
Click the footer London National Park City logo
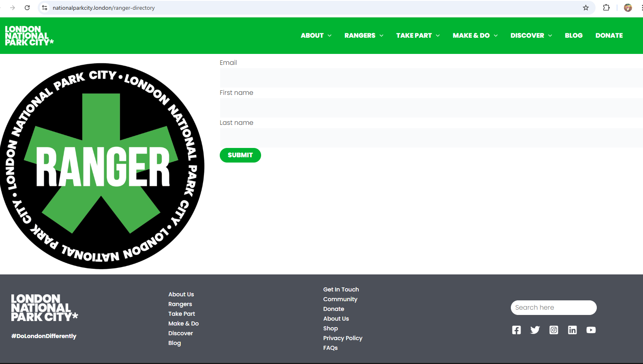point(45,308)
